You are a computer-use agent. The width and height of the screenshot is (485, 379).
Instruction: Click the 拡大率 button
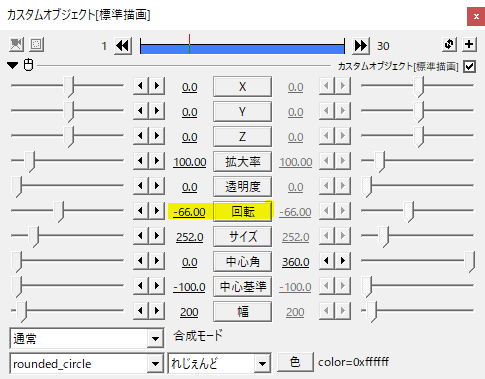pyautogui.click(x=242, y=162)
